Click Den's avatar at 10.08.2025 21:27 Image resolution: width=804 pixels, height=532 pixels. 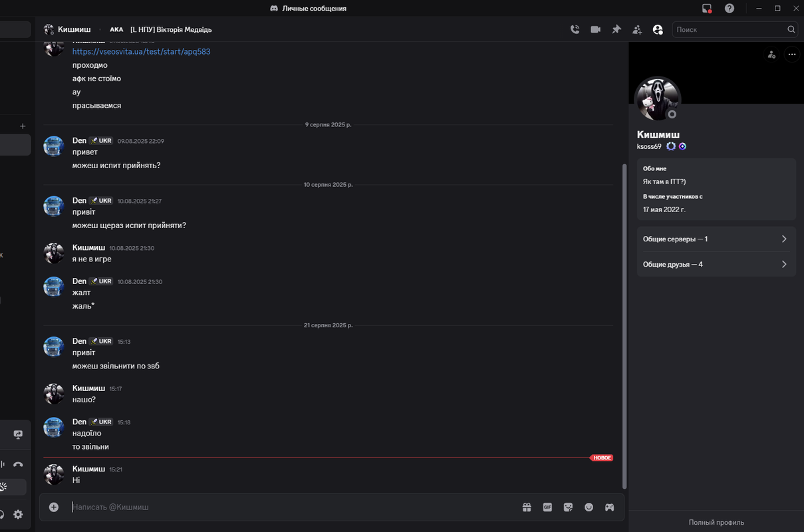(x=54, y=206)
